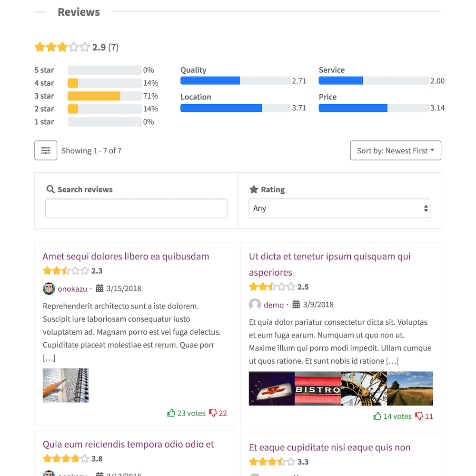The image size is (476, 476).
Task: Toggle the review filters icon button
Action: click(46, 150)
